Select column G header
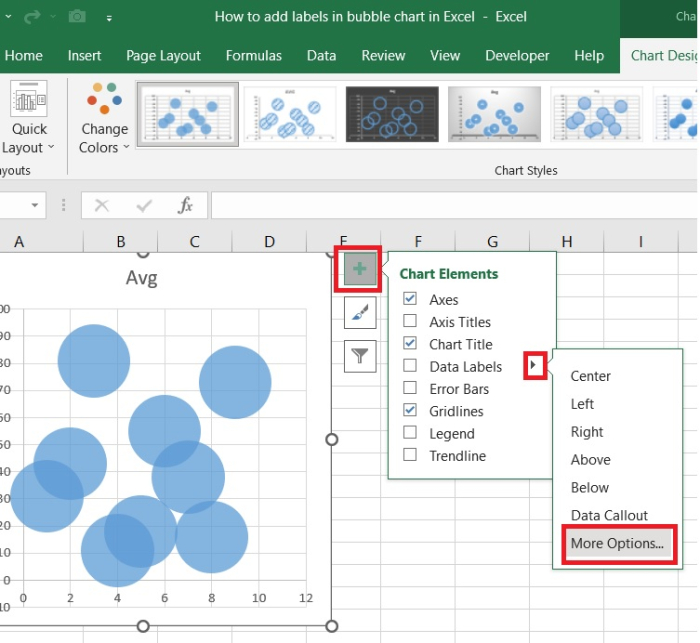 tap(492, 242)
